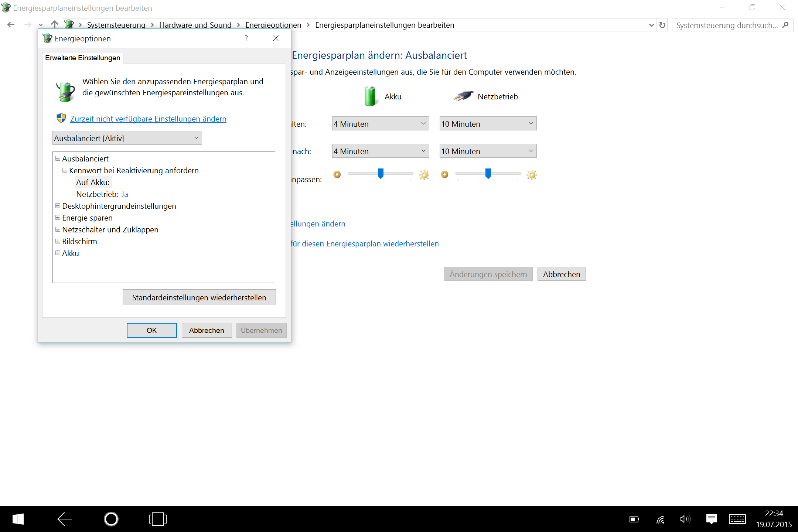Click Standardeinstellungen wiederherstellen button

pos(199,297)
